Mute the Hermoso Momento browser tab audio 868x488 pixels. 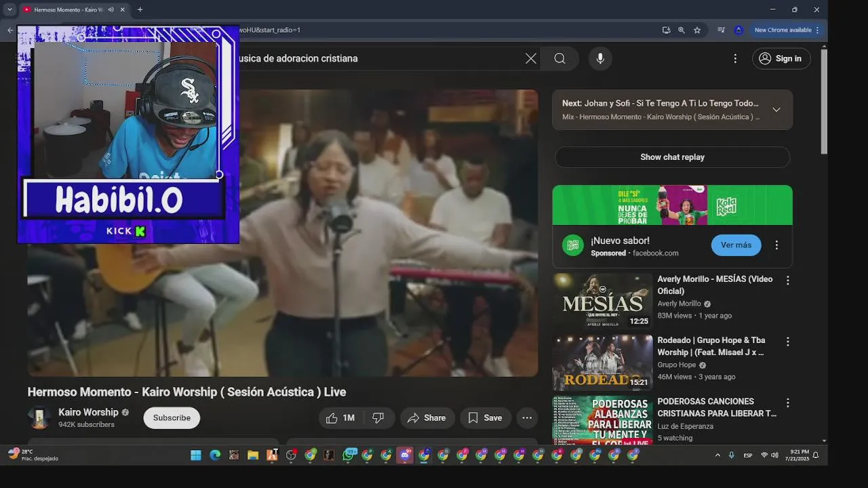(x=111, y=9)
